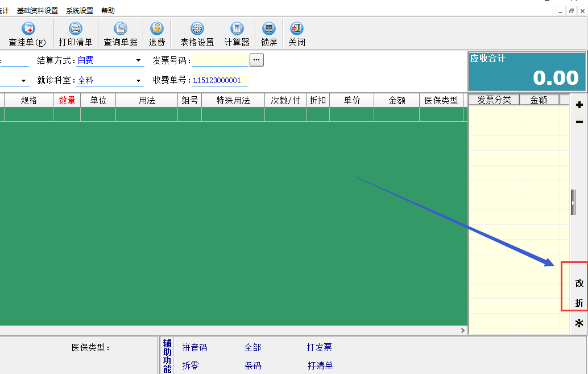Click 锁屏 lock screen icon

(269, 28)
